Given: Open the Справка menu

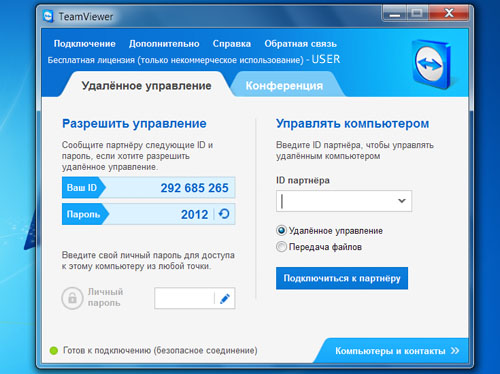Looking at the screenshot, I should pyautogui.click(x=232, y=44).
